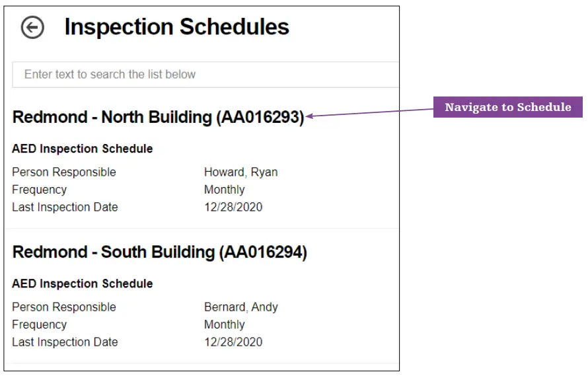This screenshot has width=588, height=378.
Task: Click North Building Last Inspection Date label
Action: click(x=65, y=207)
